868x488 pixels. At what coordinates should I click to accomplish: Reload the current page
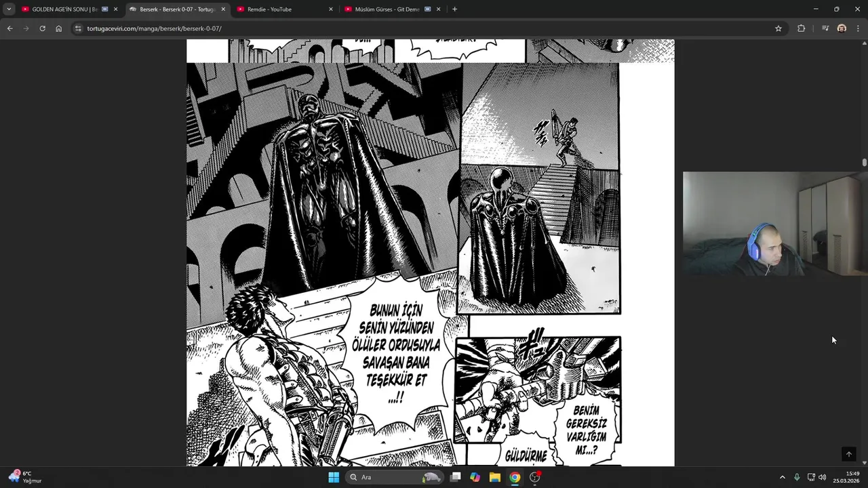tap(42, 28)
